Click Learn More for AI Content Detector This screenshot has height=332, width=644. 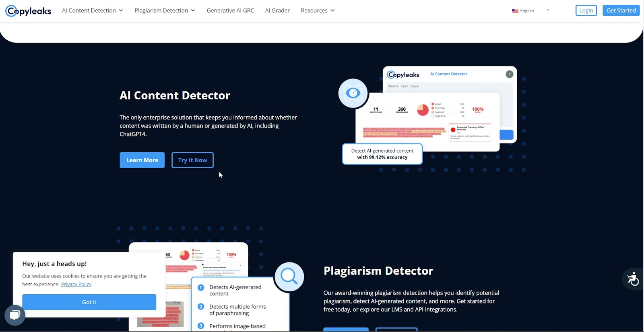tap(142, 160)
